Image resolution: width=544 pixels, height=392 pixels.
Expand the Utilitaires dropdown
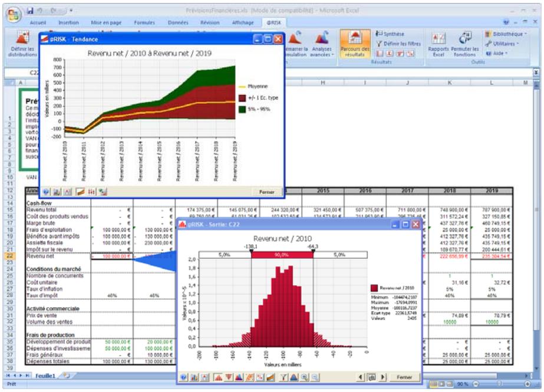pyautogui.click(x=502, y=44)
